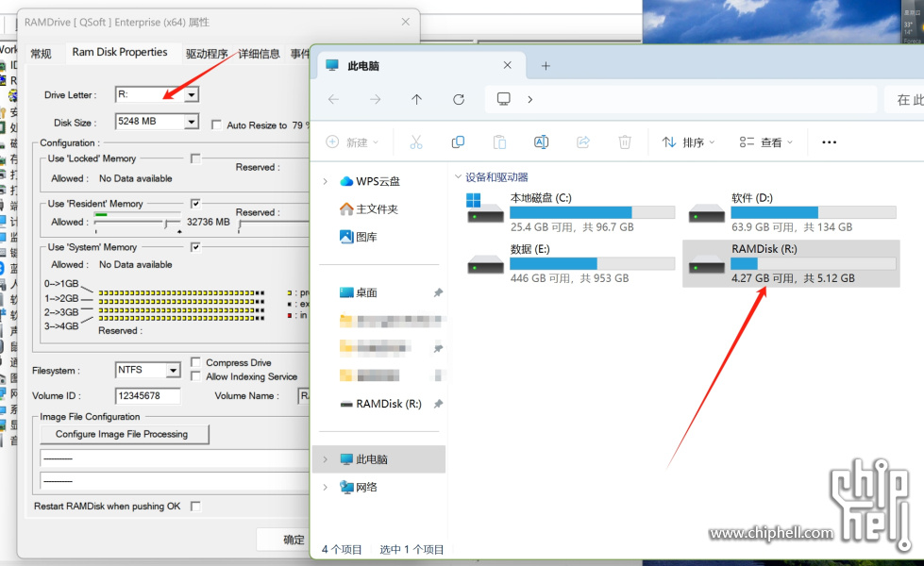Image resolution: width=924 pixels, height=566 pixels.
Task: Select the 软件 (D:) drive
Action: (792, 212)
